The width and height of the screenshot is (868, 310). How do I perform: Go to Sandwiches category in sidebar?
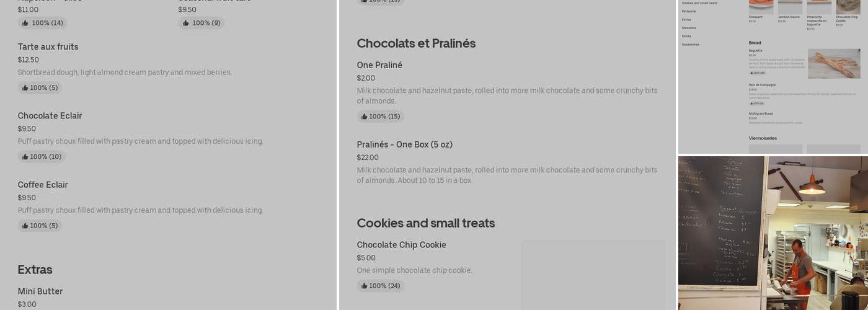(691, 45)
